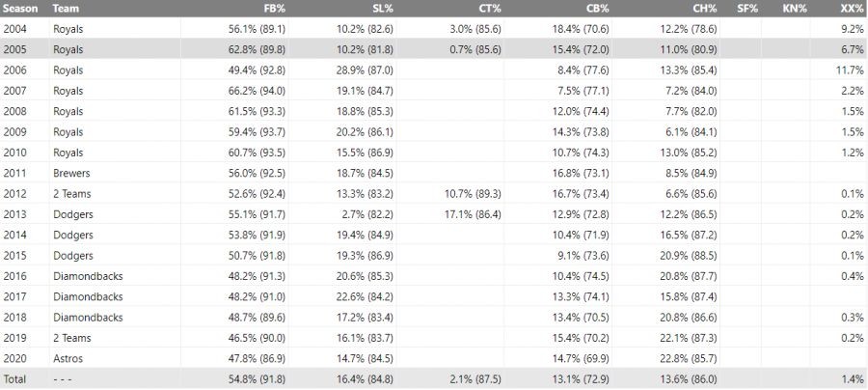Image resolution: width=868 pixels, height=390 pixels.
Task: Click the Team column header
Action: pyautogui.click(x=67, y=7)
